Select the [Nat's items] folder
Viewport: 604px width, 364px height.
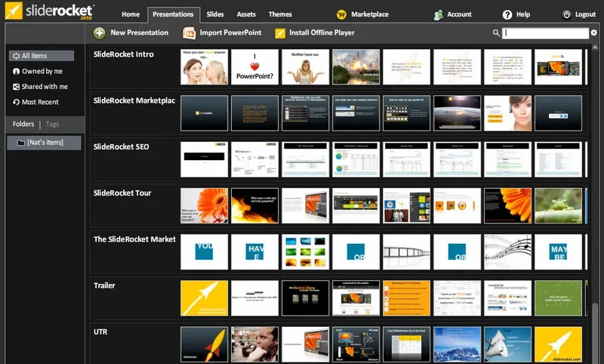coord(45,143)
